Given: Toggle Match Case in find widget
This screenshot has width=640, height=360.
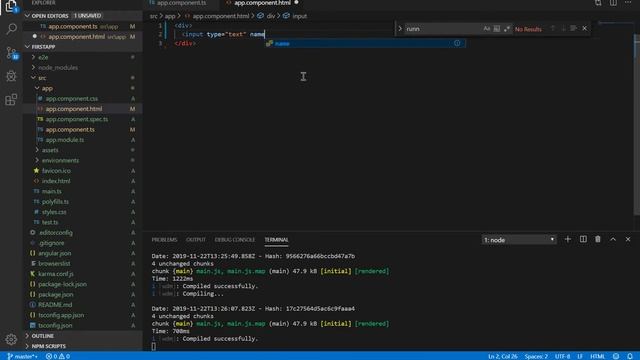Looking at the screenshot, I should pyautogui.click(x=487, y=29).
